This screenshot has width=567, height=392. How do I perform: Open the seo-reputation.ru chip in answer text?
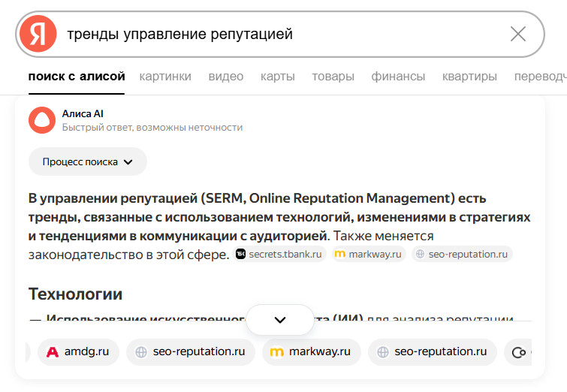(462, 255)
